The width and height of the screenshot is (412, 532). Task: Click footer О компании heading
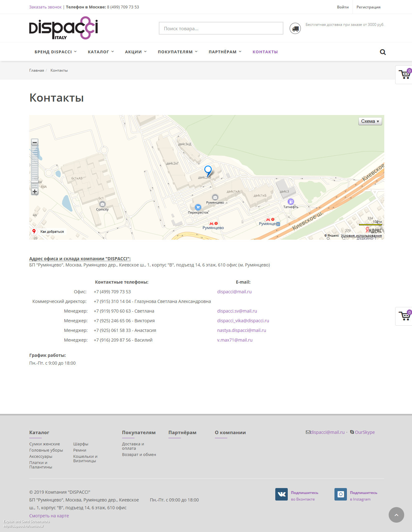click(x=230, y=433)
